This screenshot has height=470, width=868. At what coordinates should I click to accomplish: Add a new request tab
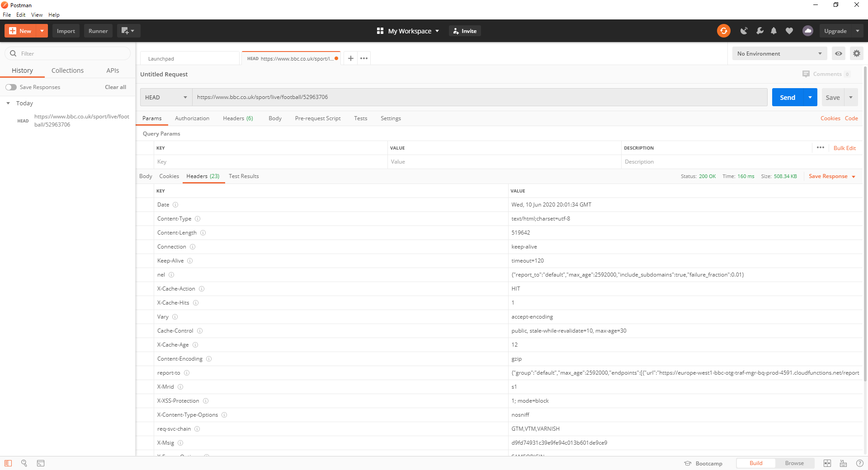(350, 58)
